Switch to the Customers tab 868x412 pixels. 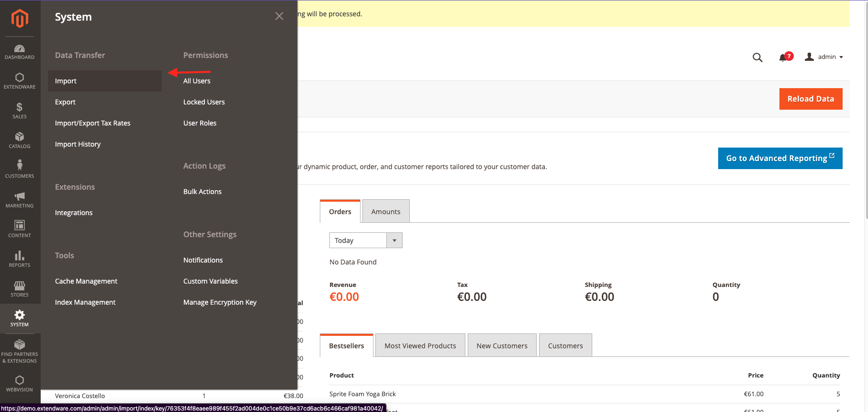pos(565,345)
